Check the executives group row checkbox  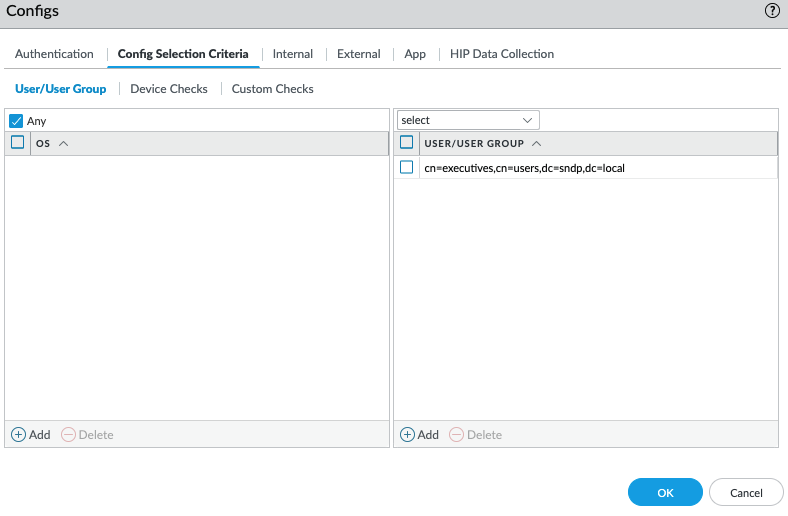coord(407,168)
